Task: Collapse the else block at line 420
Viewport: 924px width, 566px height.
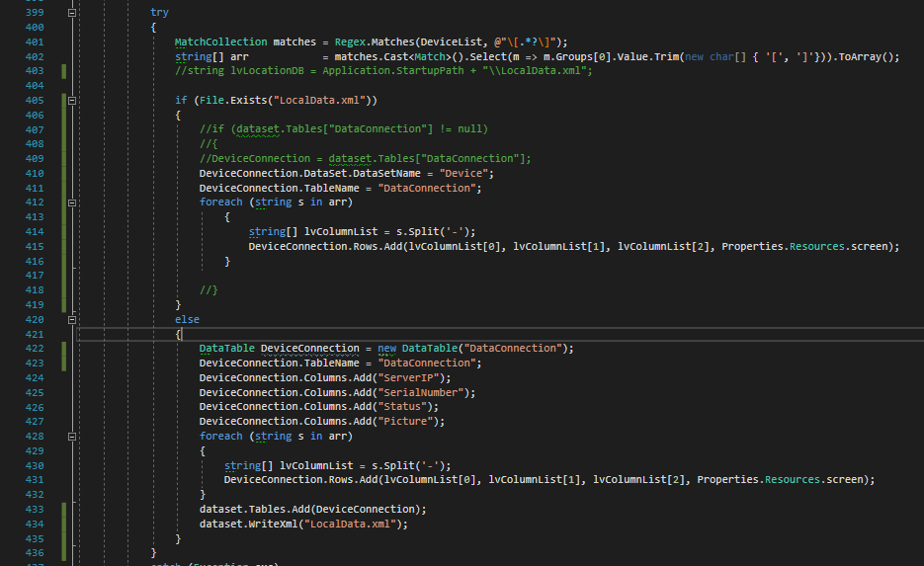Action: (72, 320)
